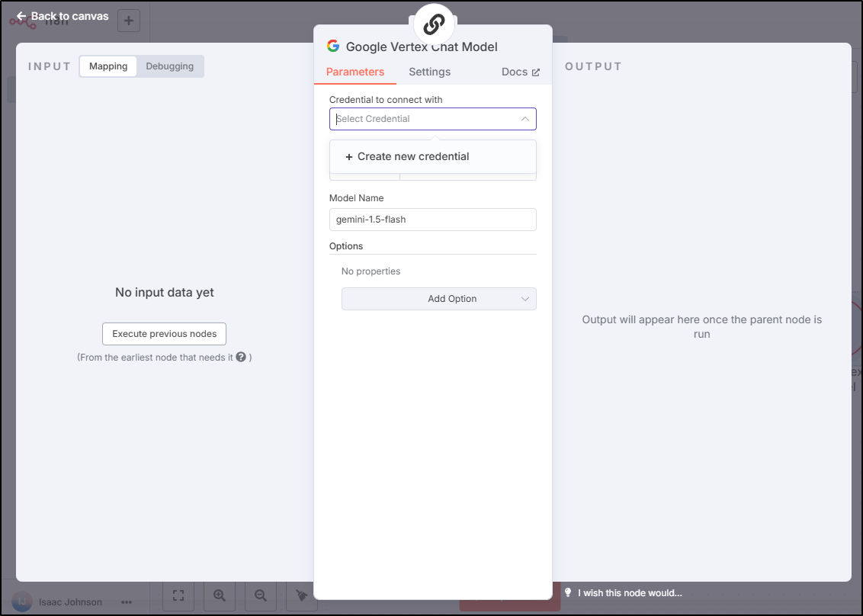Click the 'Google Vertex Chat Model' title

click(422, 47)
